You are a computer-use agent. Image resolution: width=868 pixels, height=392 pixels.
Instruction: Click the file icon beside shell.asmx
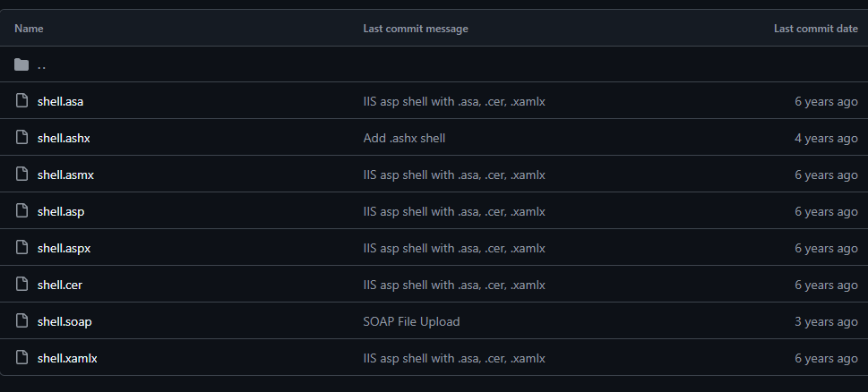tap(21, 175)
